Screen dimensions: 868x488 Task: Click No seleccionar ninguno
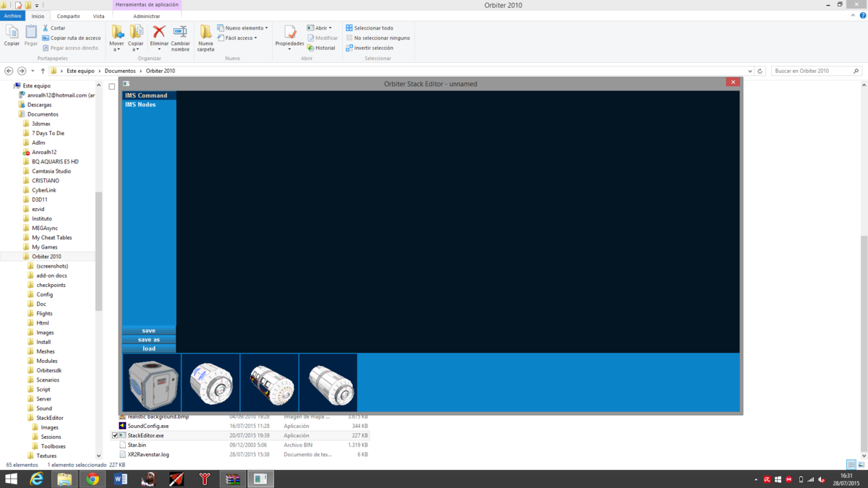(378, 38)
